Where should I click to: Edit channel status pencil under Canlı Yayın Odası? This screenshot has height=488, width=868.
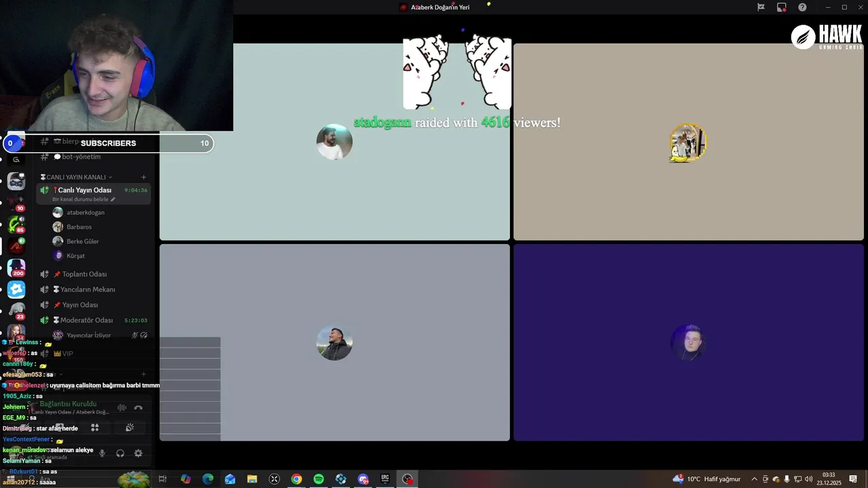113,199
